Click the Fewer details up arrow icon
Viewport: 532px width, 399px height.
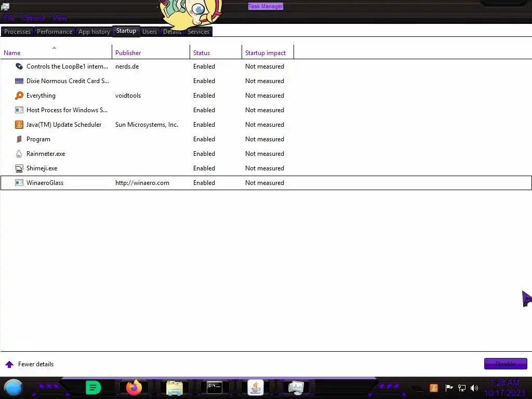pyautogui.click(x=9, y=364)
